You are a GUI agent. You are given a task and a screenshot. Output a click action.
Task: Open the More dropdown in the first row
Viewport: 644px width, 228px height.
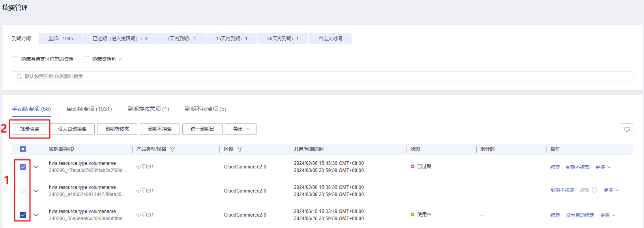click(x=603, y=167)
